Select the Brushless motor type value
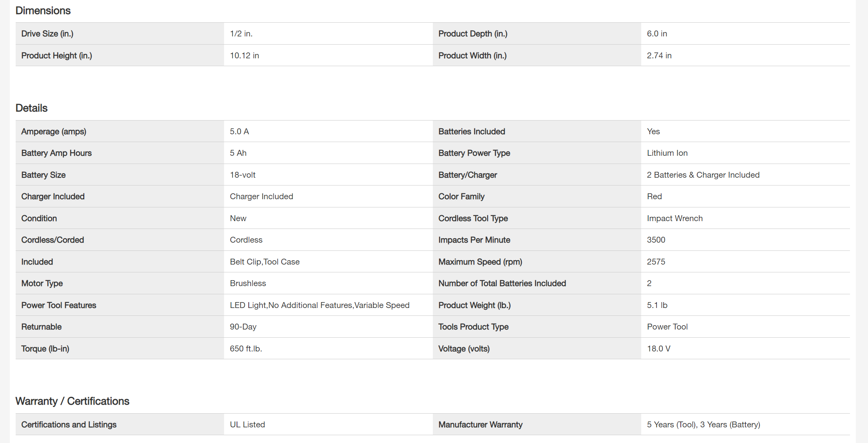The width and height of the screenshot is (868, 443). point(248,283)
